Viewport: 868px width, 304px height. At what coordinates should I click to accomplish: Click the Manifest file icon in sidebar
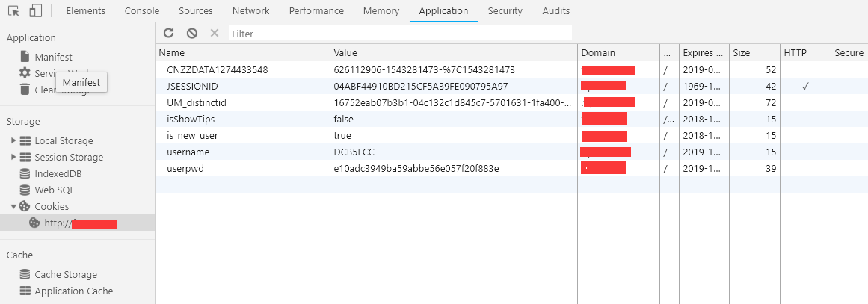point(25,57)
